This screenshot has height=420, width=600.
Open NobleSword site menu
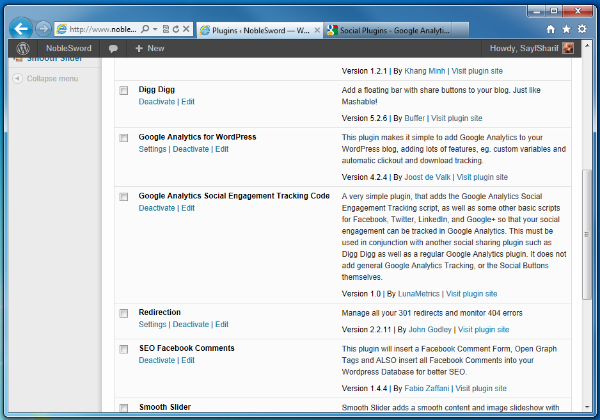pos(68,48)
